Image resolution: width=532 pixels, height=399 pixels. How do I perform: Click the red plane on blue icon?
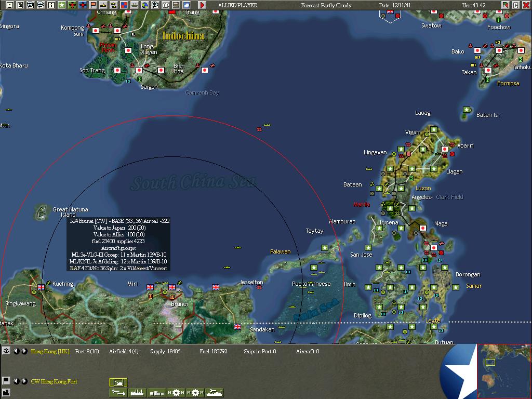click(x=83, y=5)
